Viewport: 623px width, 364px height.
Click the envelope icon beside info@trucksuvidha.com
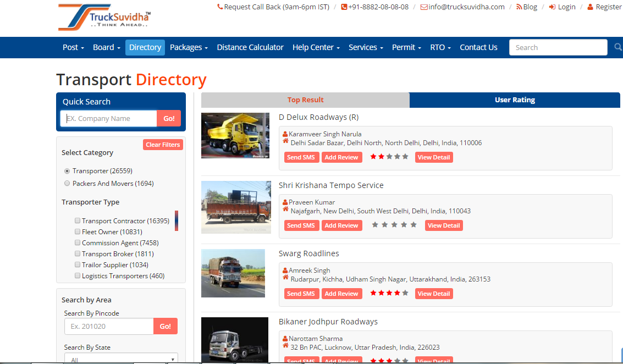tap(424, 7)
